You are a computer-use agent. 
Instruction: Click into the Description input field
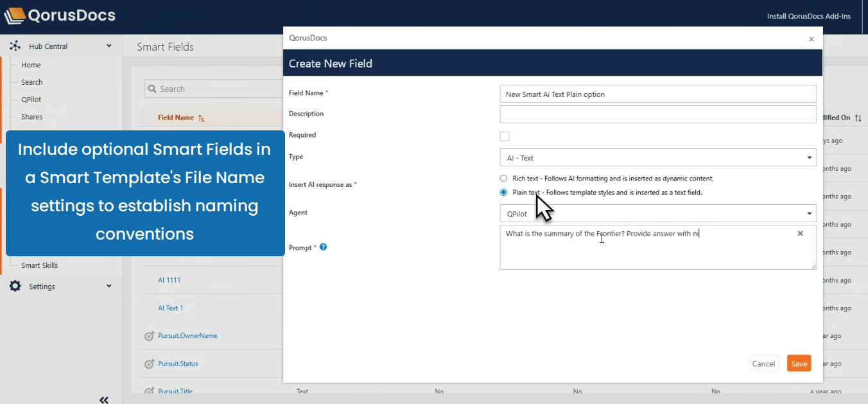(657, 114)
